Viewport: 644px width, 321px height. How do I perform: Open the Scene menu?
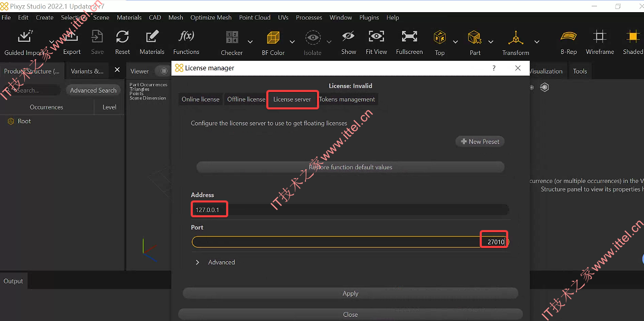tap(101, 17)
